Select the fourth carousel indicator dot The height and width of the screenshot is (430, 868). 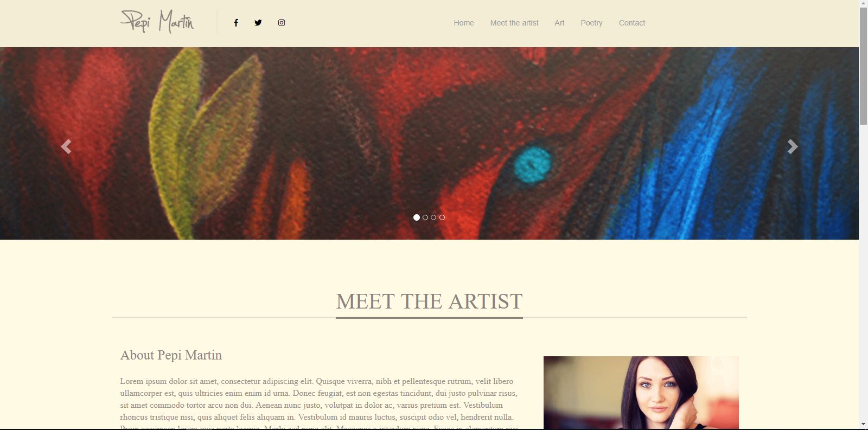coord(442,217)
